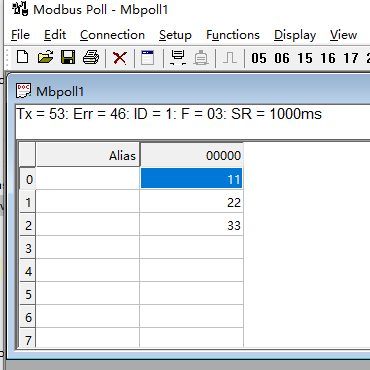370x370 pixels.
Task: Select the cell with value 11
Action: click(191, 178)
